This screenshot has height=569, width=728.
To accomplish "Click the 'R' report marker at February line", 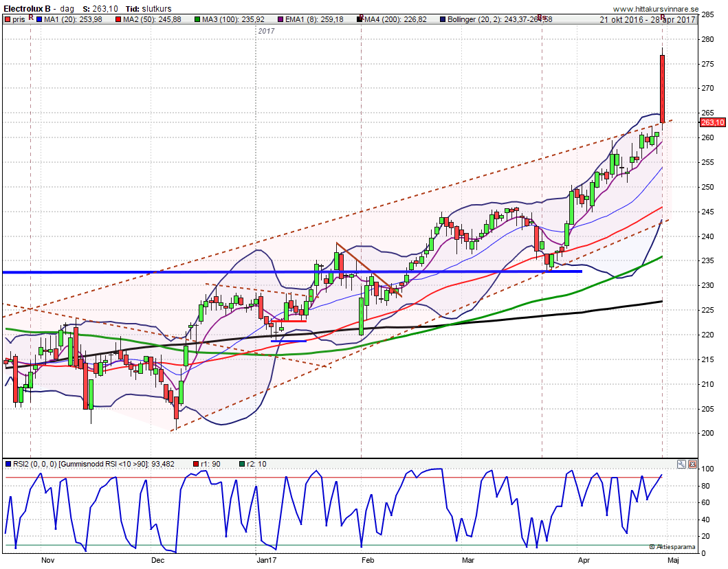I will coord(362,17).
